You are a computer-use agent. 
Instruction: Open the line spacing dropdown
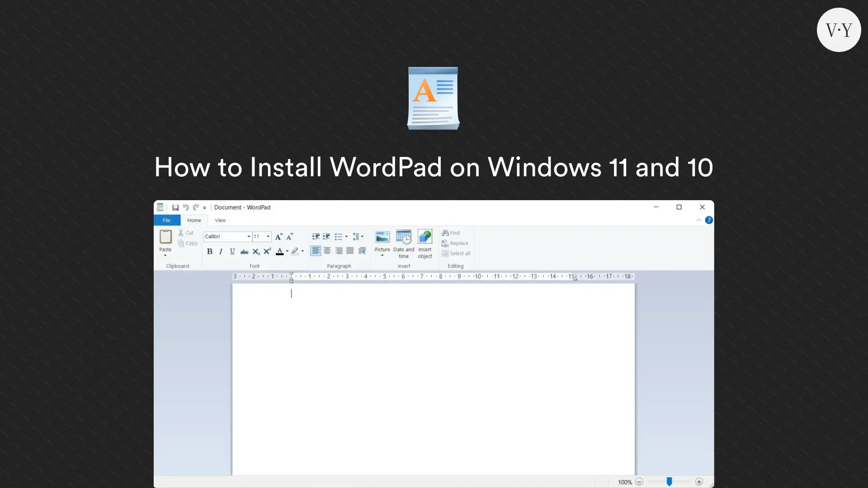click(x=358, y=236)
